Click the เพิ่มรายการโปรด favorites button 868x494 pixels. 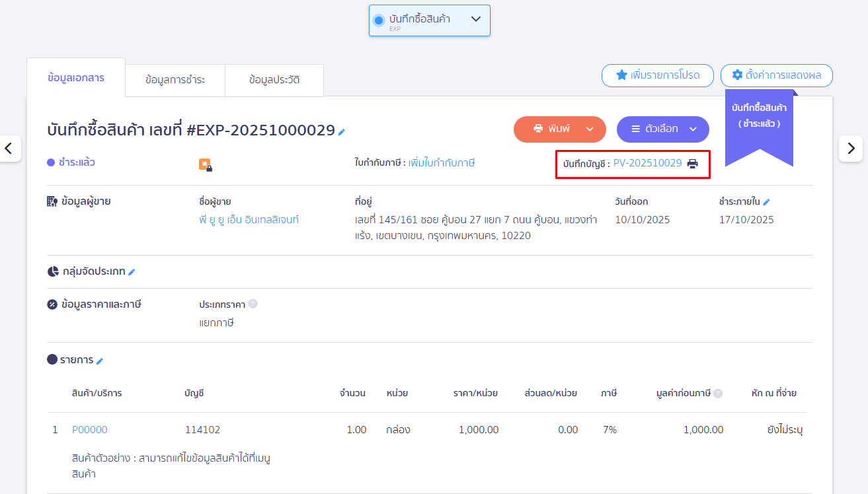657,75
